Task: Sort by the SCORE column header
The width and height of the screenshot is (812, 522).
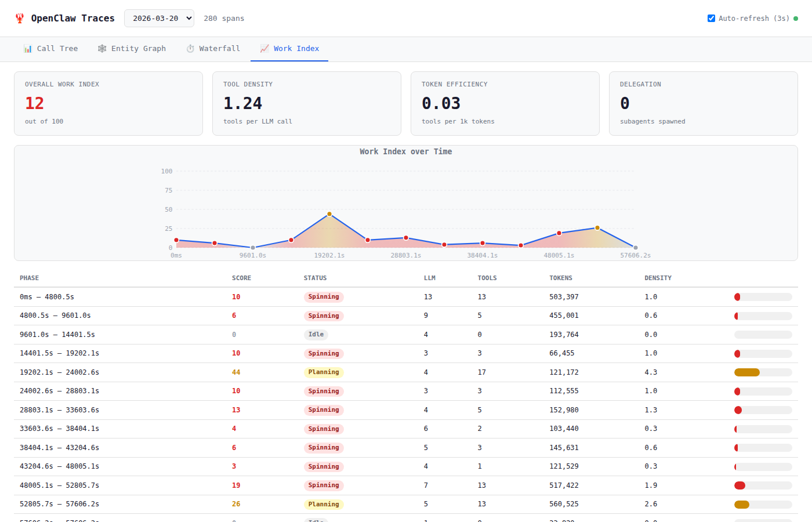Action: (241, 278)
